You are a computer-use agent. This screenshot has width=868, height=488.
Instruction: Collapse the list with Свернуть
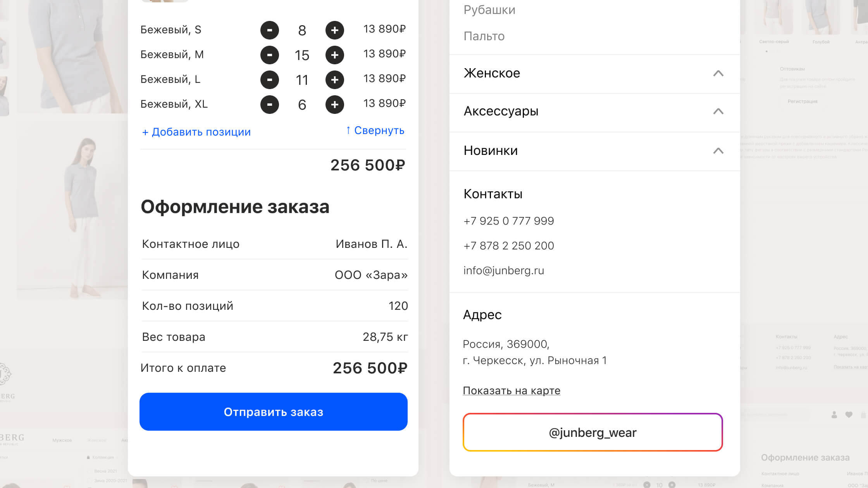pyautogui.click(x=375, y=131)
